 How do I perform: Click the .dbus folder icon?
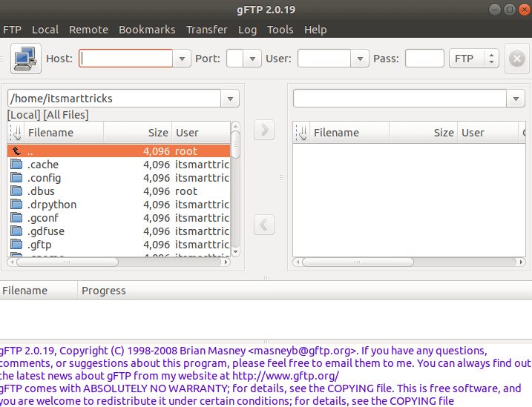point(16,191)
